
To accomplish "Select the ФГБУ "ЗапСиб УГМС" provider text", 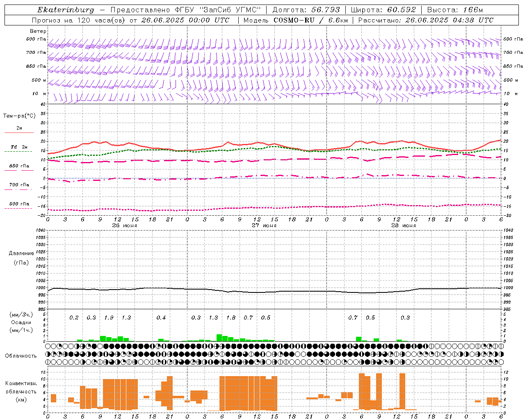I will point(219,10).
